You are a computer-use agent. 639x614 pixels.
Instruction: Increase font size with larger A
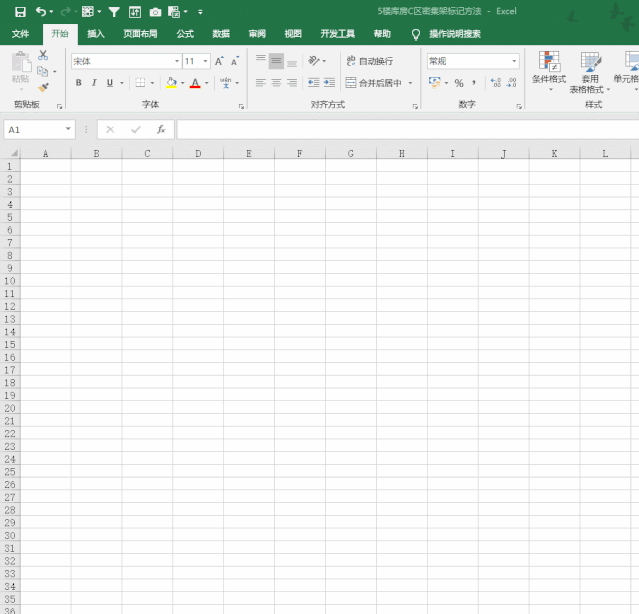[x=219, y=61]
